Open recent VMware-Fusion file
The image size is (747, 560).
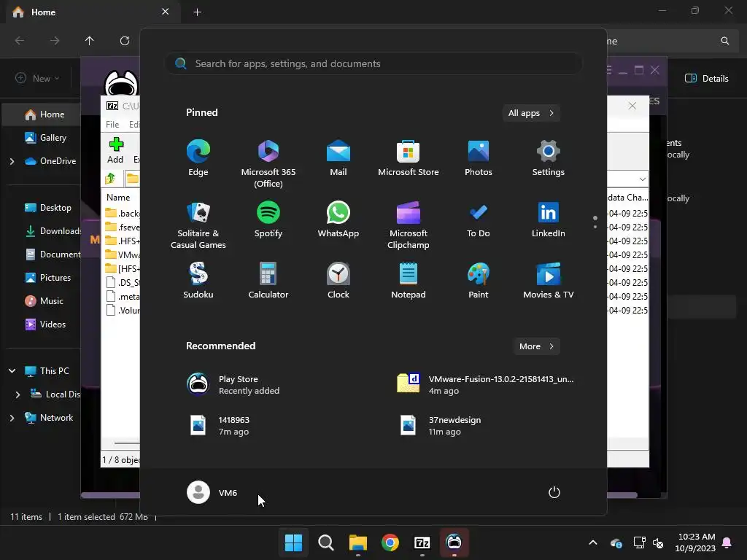coord(486,384)
